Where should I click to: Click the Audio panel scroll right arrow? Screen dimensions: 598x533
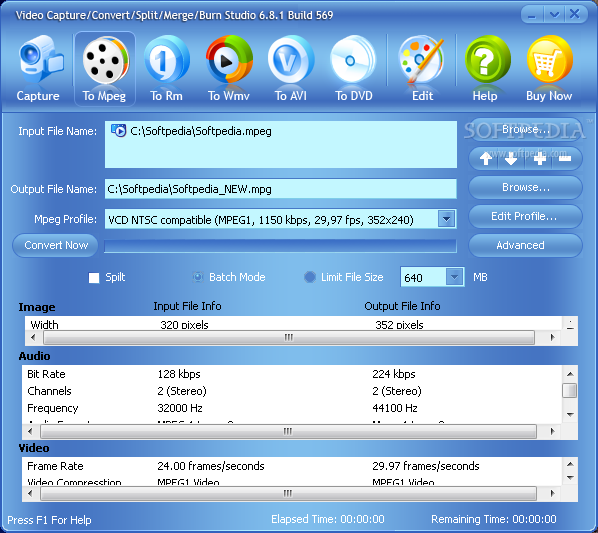click(552, 432)
